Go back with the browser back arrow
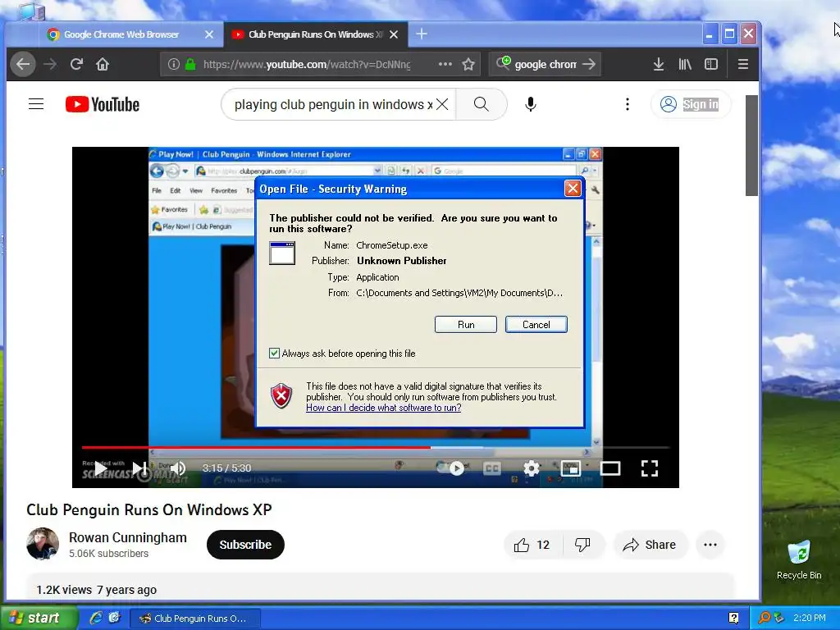 point(23,64)
